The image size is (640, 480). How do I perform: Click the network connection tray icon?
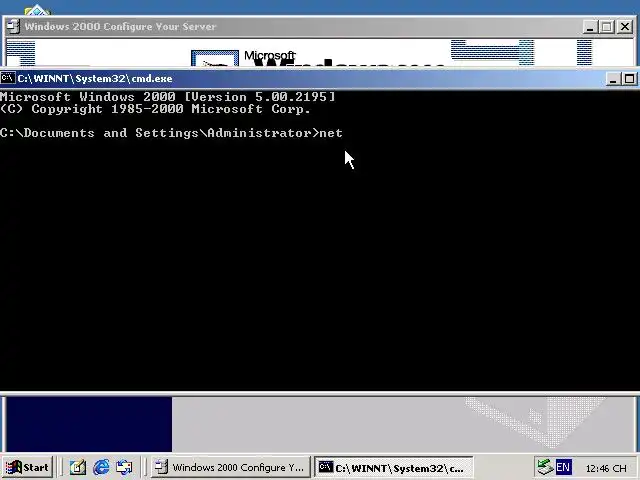pos(545,467)
